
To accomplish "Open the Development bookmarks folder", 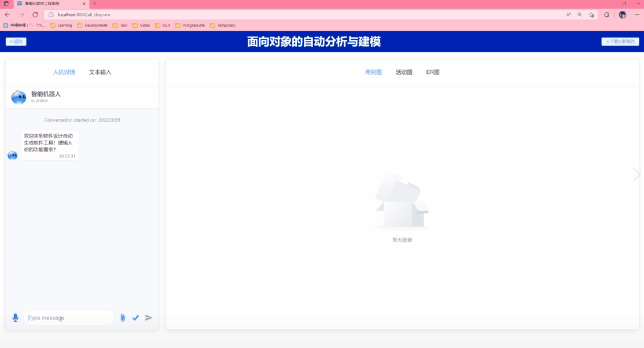I will pos(92,25).
